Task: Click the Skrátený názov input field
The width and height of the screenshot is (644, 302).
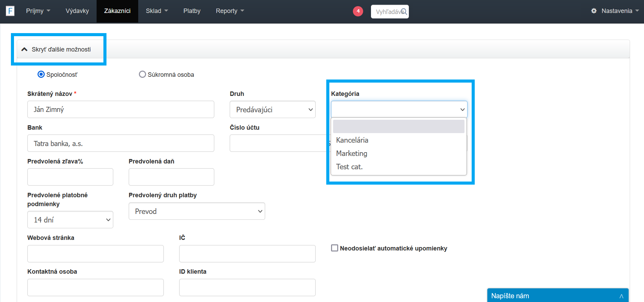Action: click(x=120, y=110)
